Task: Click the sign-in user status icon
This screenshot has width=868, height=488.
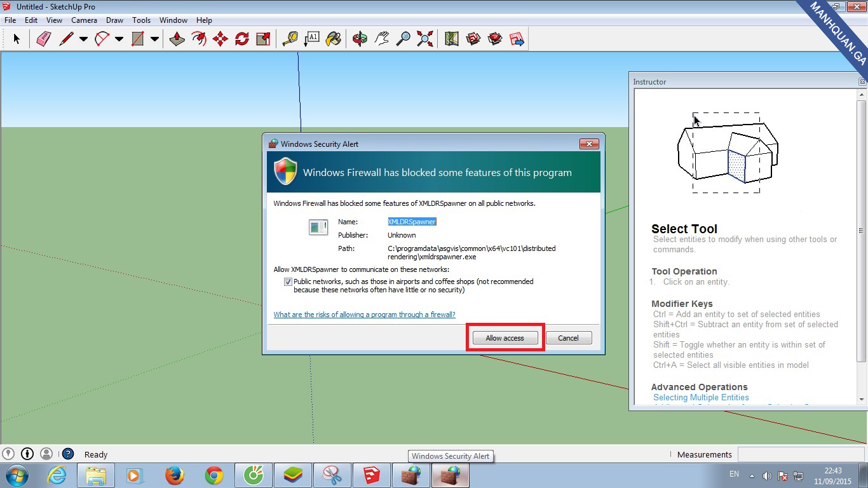Action: click(46, 454)
